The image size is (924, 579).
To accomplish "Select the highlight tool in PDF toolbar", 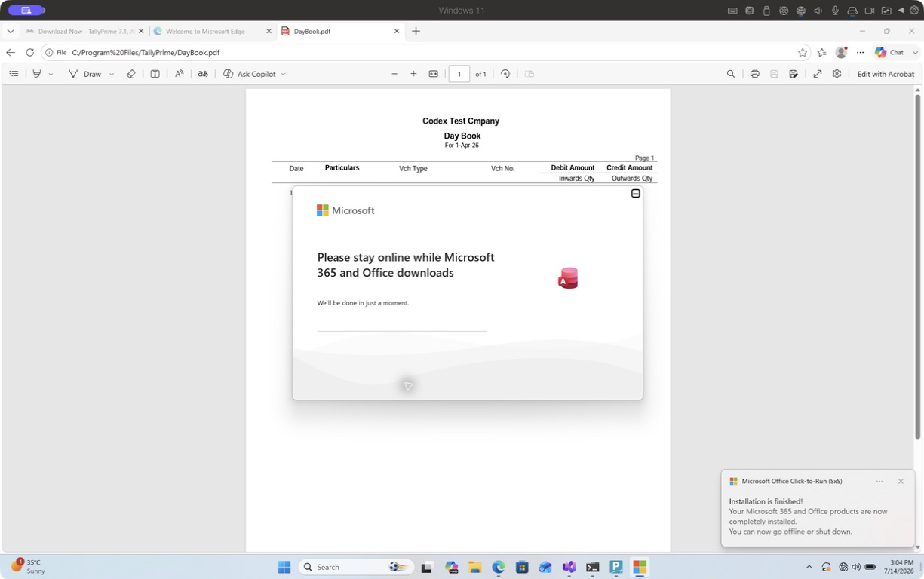I will click(36, 74).
